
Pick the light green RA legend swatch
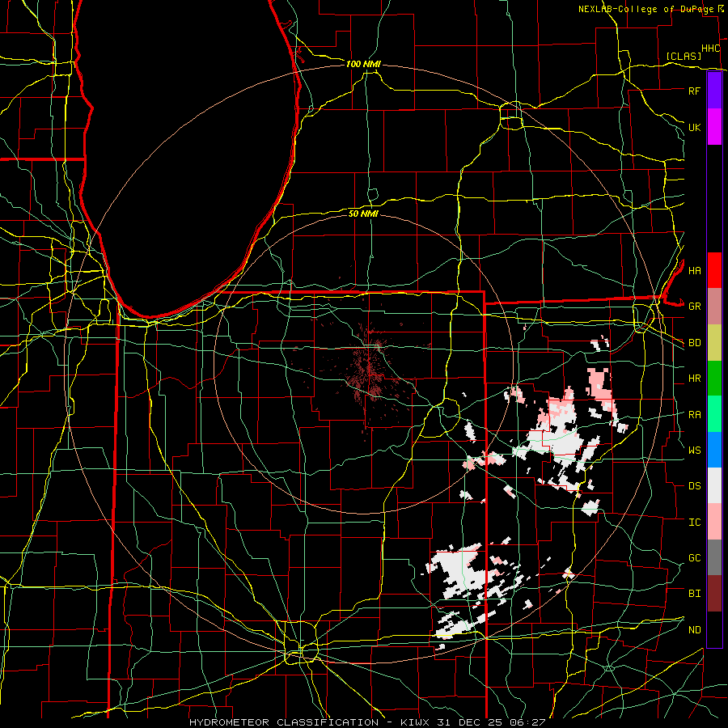point(714,414)
